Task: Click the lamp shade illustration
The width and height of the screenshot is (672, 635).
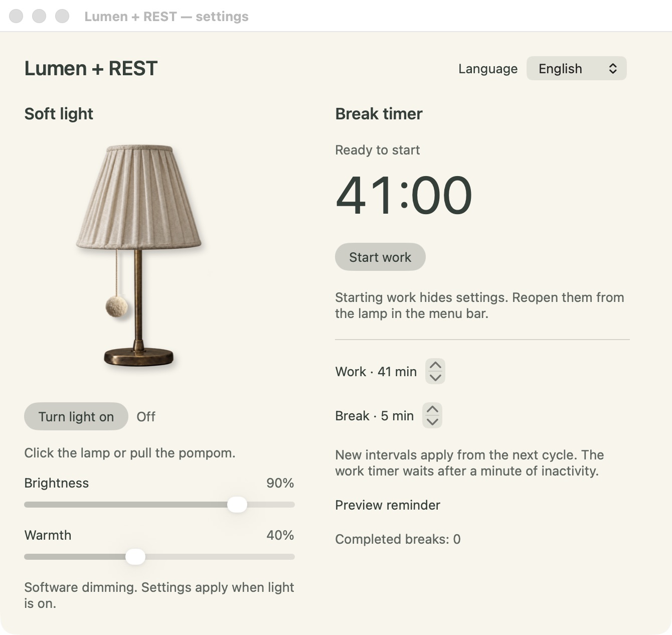Action: [x=139, y=197]
